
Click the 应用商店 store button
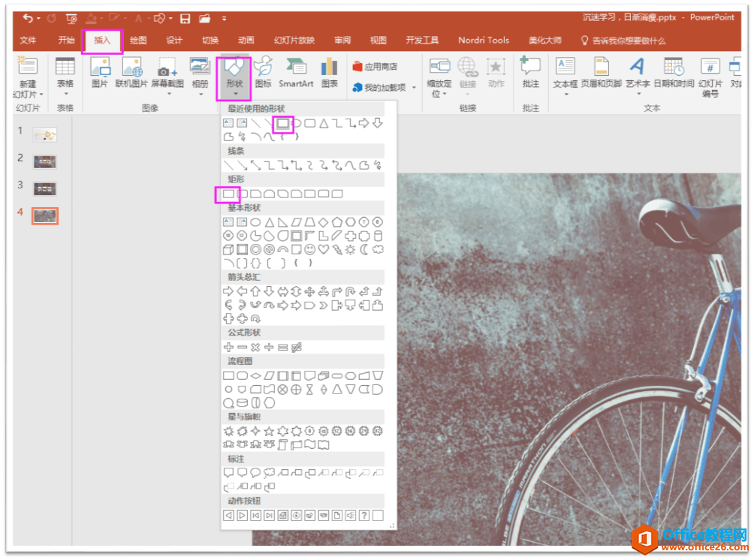click(375, 67)
